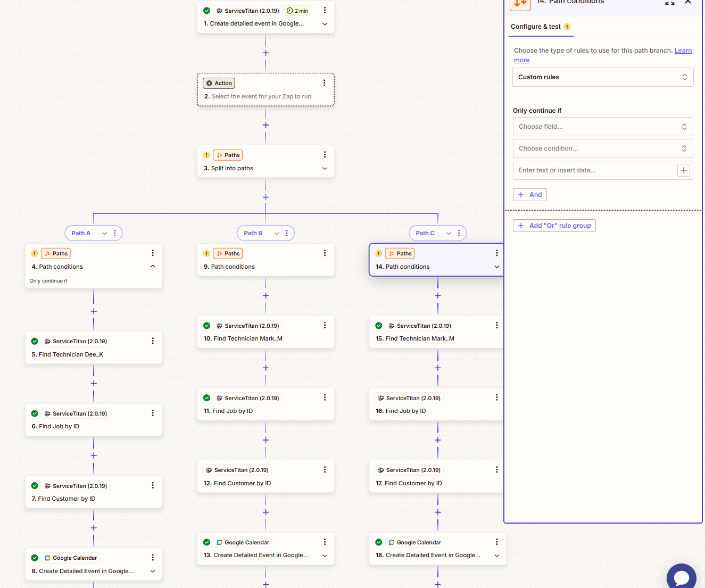Open three-dot menu on step 2 Action
705x588 pixels.
(324, 83)
